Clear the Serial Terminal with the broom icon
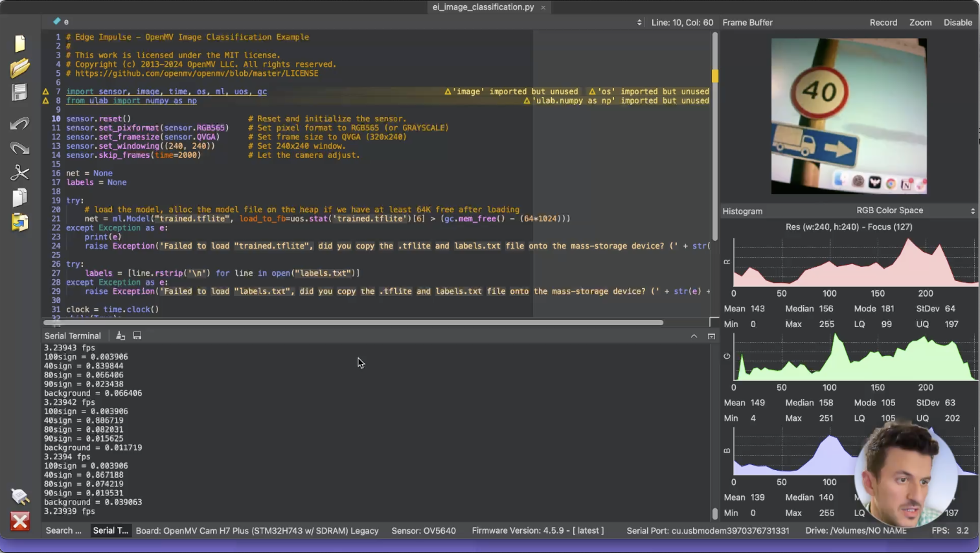Screen dimensions: 980x553 [120, 335]
